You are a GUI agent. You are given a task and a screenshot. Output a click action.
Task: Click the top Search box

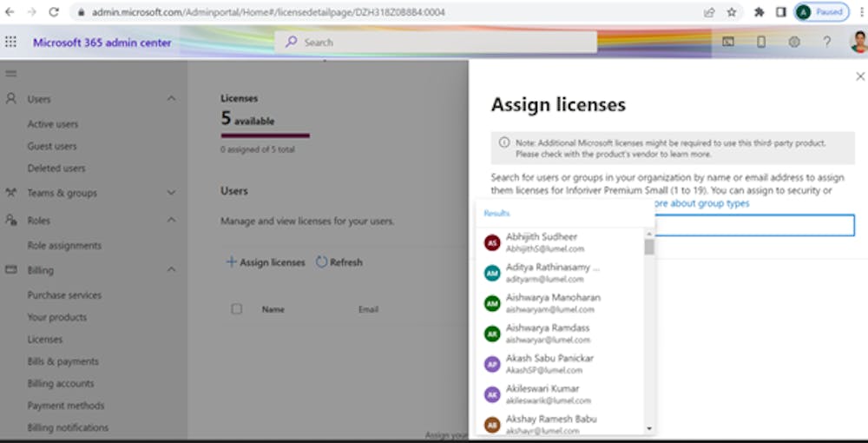pos(436,42)
